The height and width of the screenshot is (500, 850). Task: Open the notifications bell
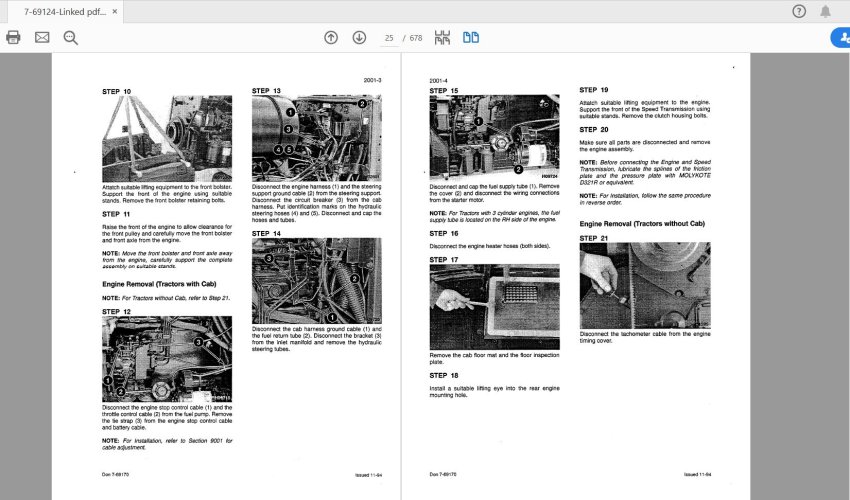(x=826, y=12)
